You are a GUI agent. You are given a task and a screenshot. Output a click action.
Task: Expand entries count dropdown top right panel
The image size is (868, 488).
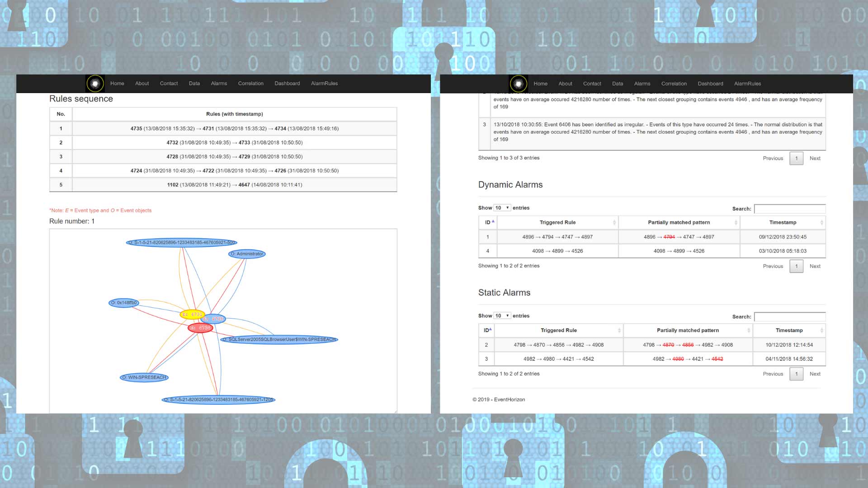[502, 207]
